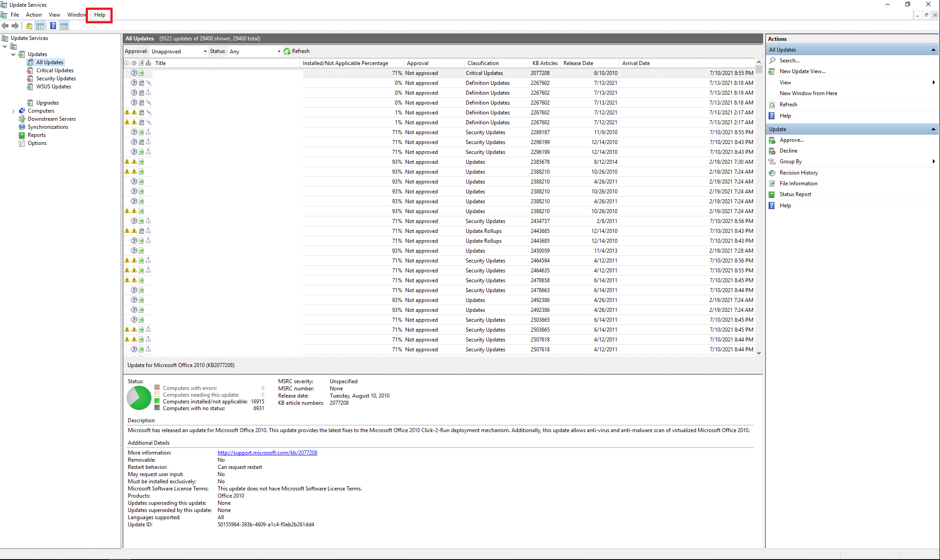Screen dimensions: 940x560
Task: Open Synchronizations from the console tree
Action: pyautogui.click(x=48, y=127)
